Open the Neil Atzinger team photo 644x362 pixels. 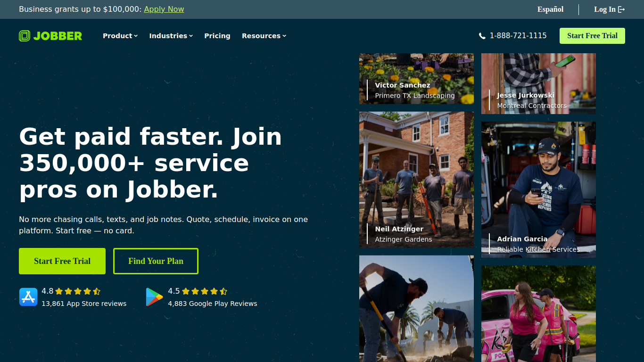click(416, 180)
